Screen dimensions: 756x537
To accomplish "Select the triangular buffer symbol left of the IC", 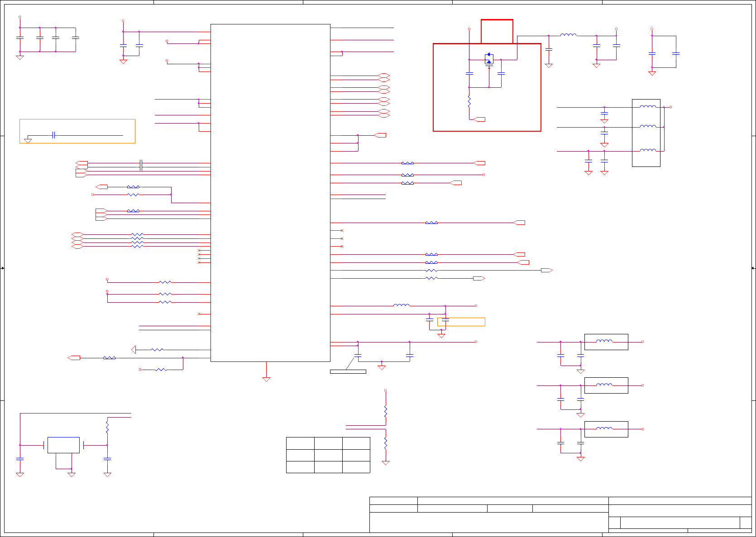I will [134, 350].
